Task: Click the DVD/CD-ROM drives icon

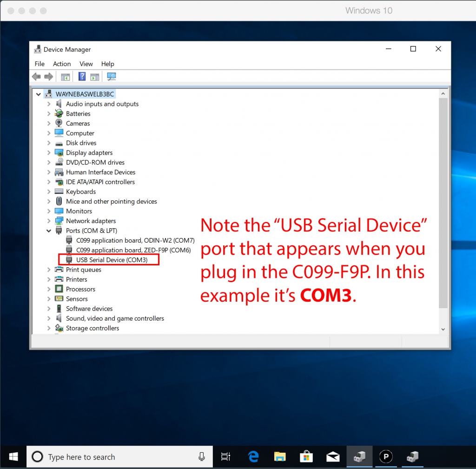Action: (59, 162)
